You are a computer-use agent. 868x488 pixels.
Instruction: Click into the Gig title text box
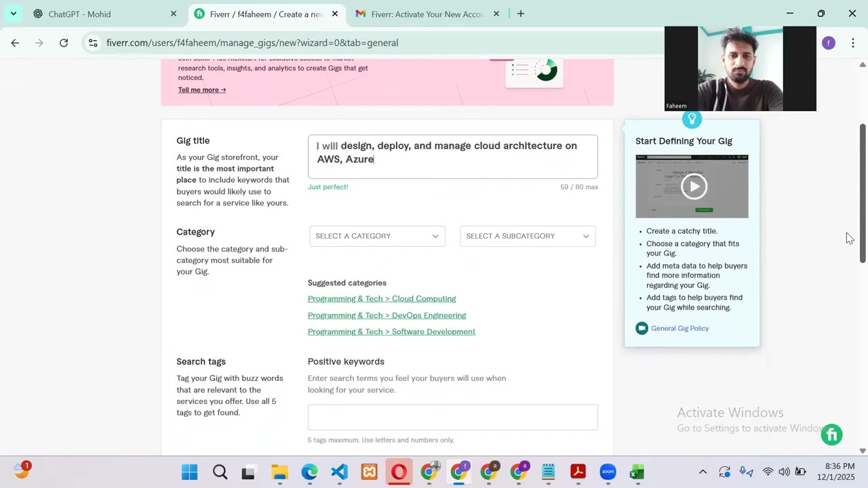[x=453, y=157]
